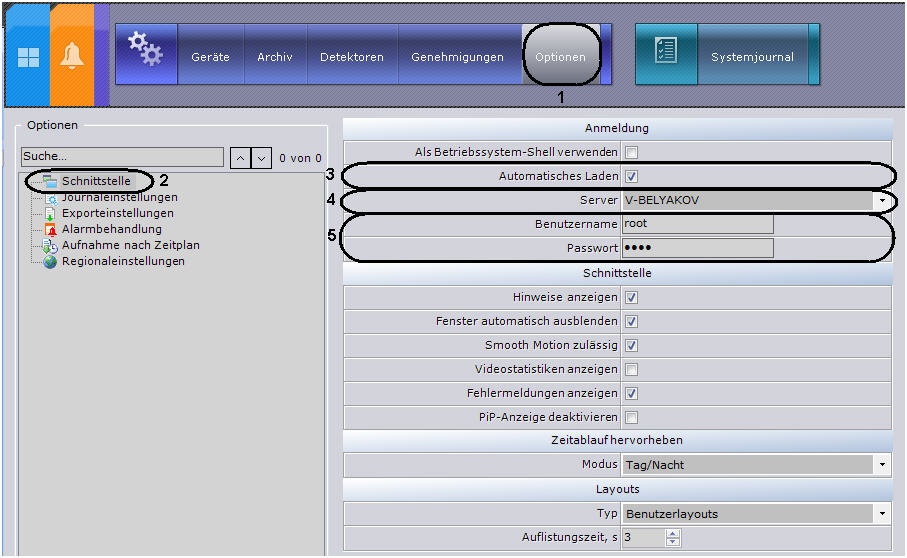Open the Geräte tab
The image size is (907, 558).
pos(211,57)
